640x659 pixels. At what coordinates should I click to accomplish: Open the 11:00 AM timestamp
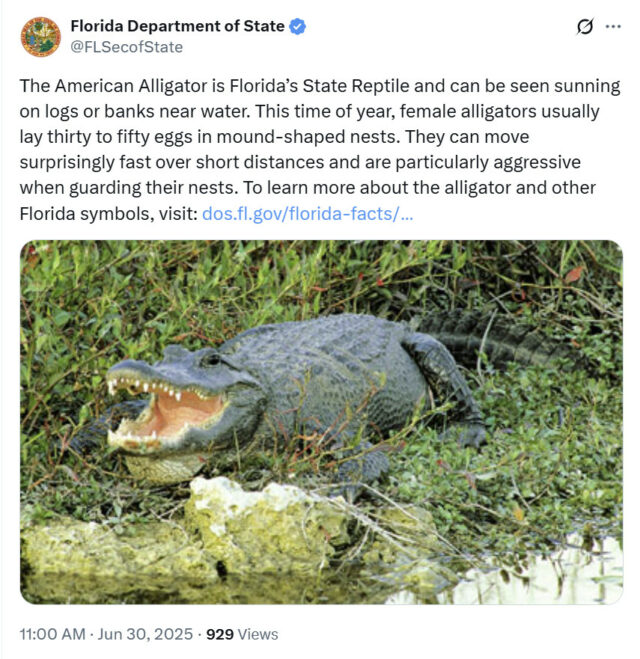53,634
